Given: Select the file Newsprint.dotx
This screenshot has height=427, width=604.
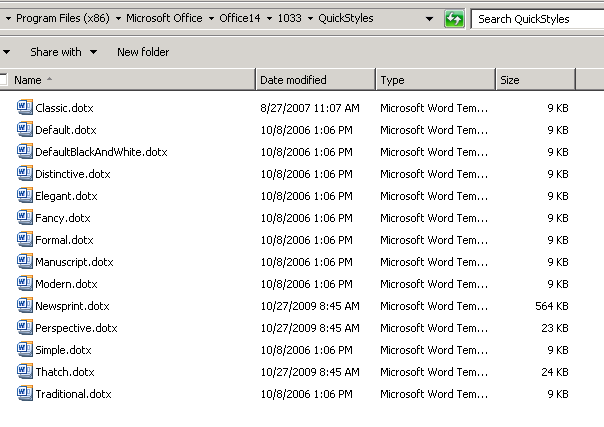Looking at the screenshot, I should [72, 305].
